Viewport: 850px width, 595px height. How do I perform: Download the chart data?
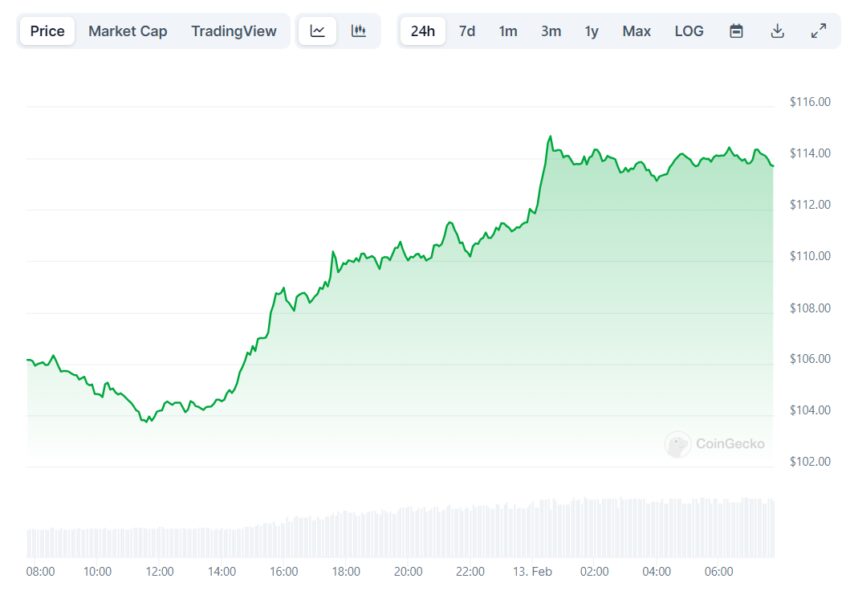[x=777, y=31]
